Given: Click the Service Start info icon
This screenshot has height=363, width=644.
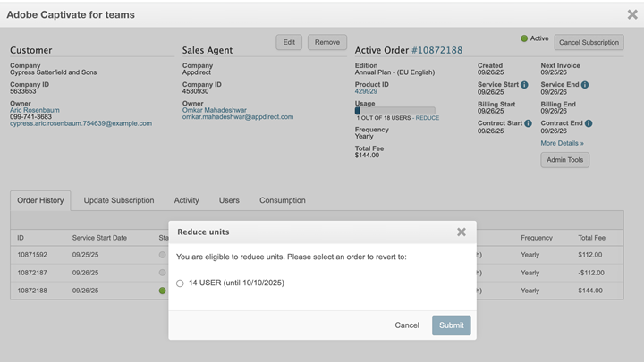Looking at the screenshot, I should click(x=524, y=85).
